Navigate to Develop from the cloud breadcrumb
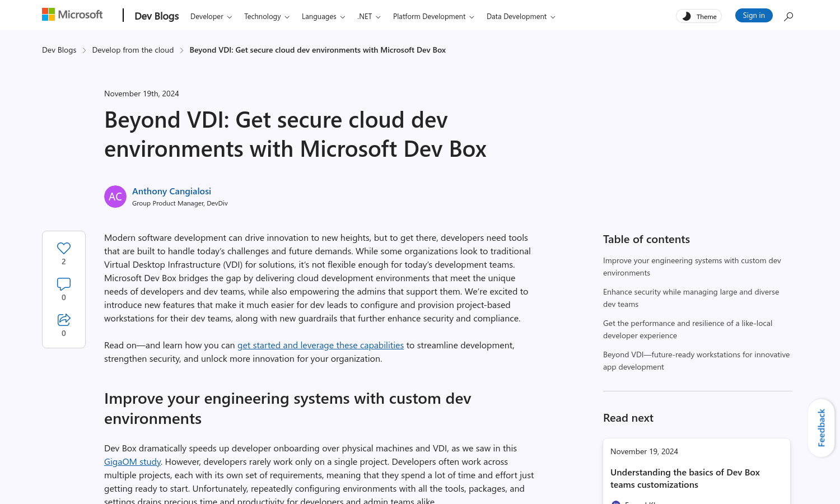 [x=133, y=49]
